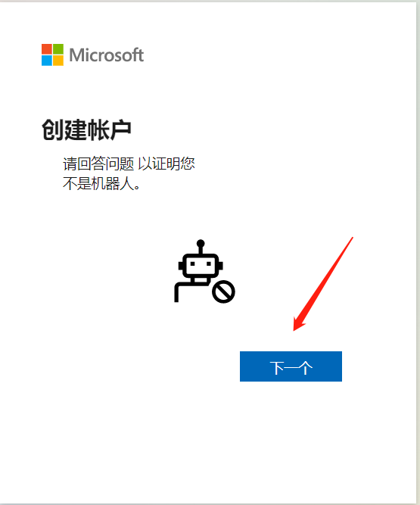Click the robot's antenna tip
The width and height of the screenshot is (420, 505).
201,244
